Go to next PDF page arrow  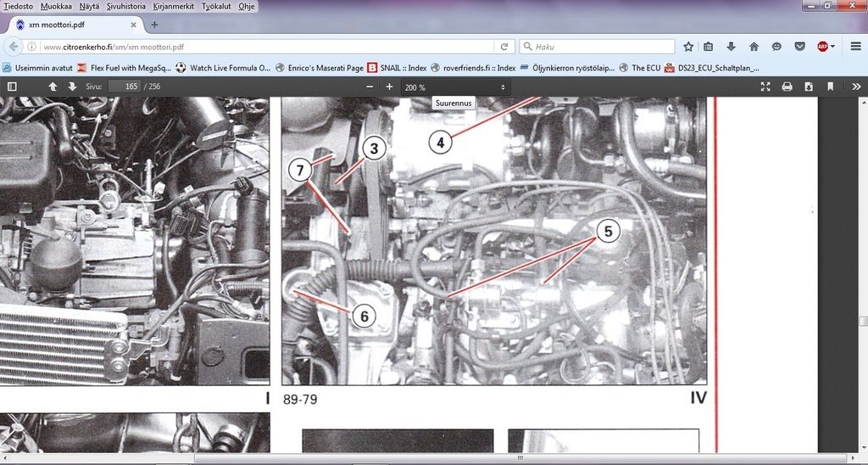[x=72, y=87]
